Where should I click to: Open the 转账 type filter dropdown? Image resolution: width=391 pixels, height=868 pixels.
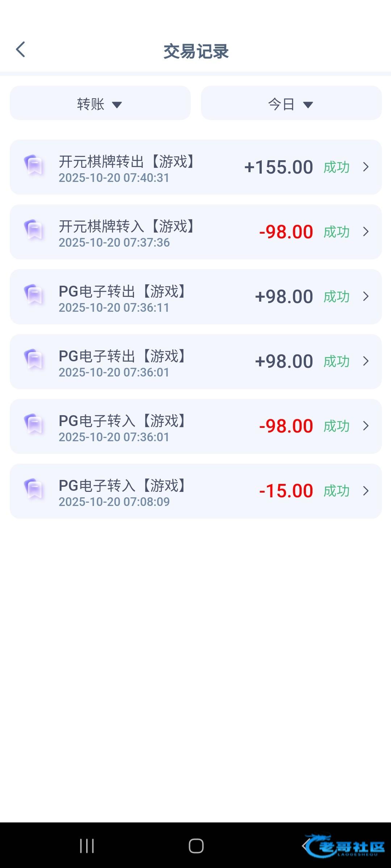pyautogui.click(x=100, y=104)
